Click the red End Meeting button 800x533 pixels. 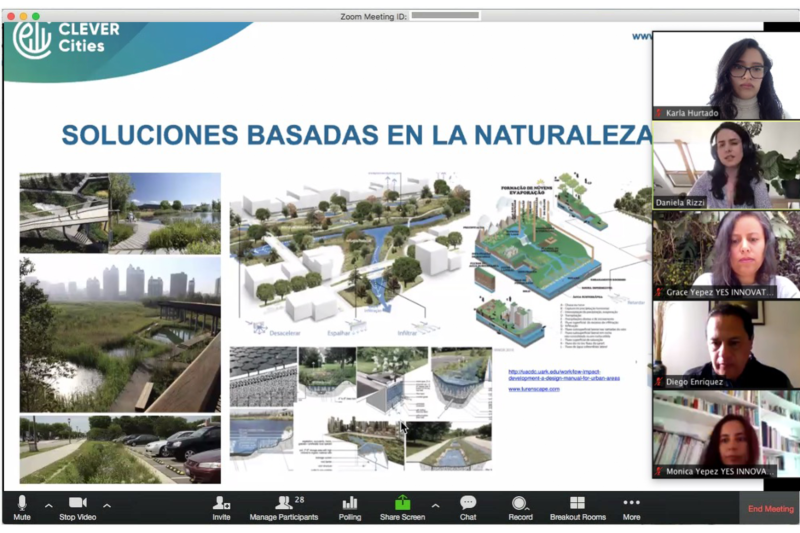click(770, 509)
